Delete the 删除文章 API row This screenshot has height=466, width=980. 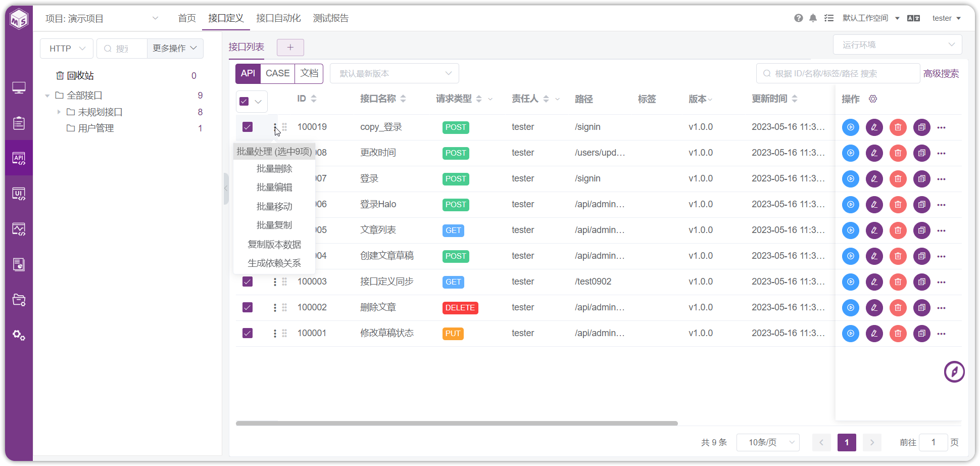[898, 308]
